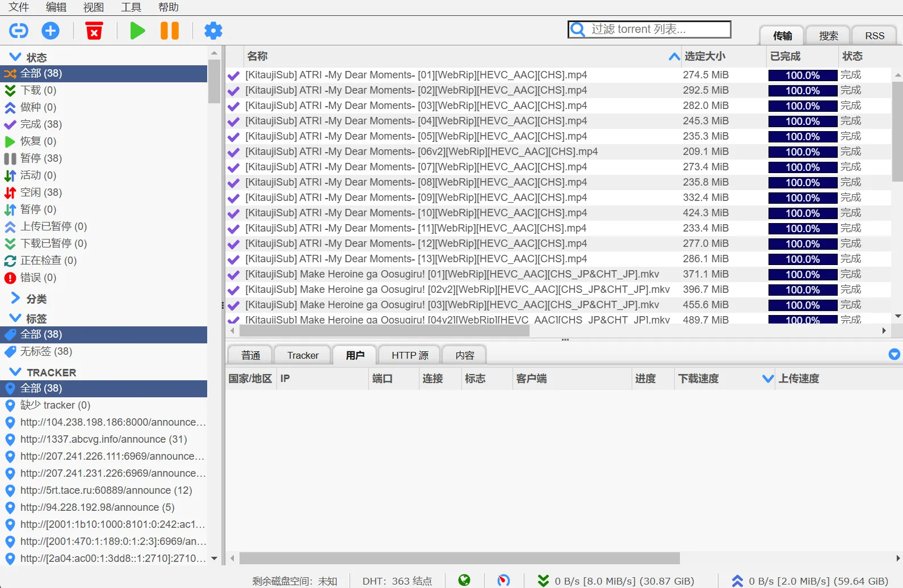Switch to the RSS tab
The width and height of the screenshot is (903, 588).
(x=875, y=36)
